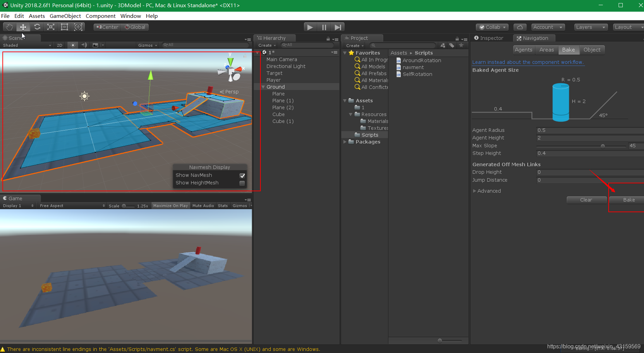This screenshot has height=353, width=644.
Task: Click the SelfRotation script file
Action: click(417, 74)
